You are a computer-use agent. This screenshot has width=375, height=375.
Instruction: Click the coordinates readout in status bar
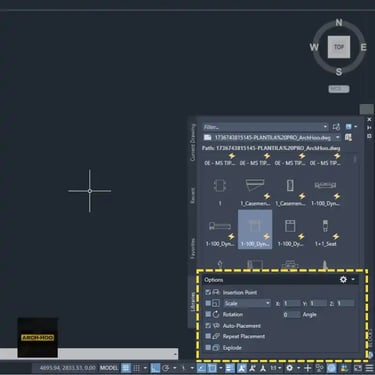point(67,368)
